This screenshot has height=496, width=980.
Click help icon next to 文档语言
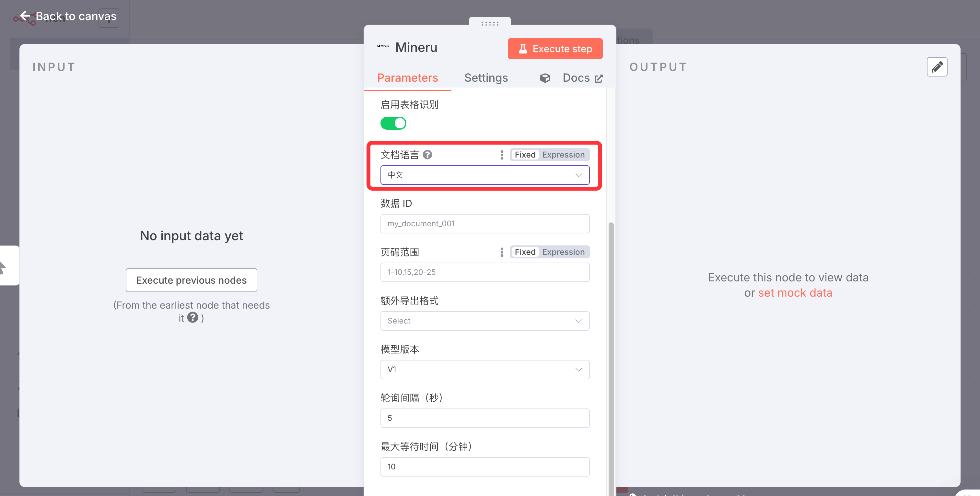427,155
